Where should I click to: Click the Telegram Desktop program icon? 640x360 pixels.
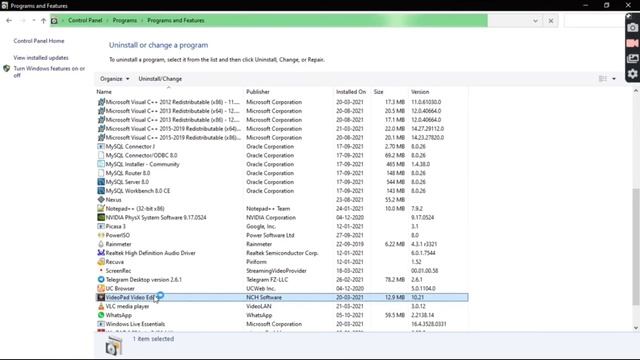101,280
